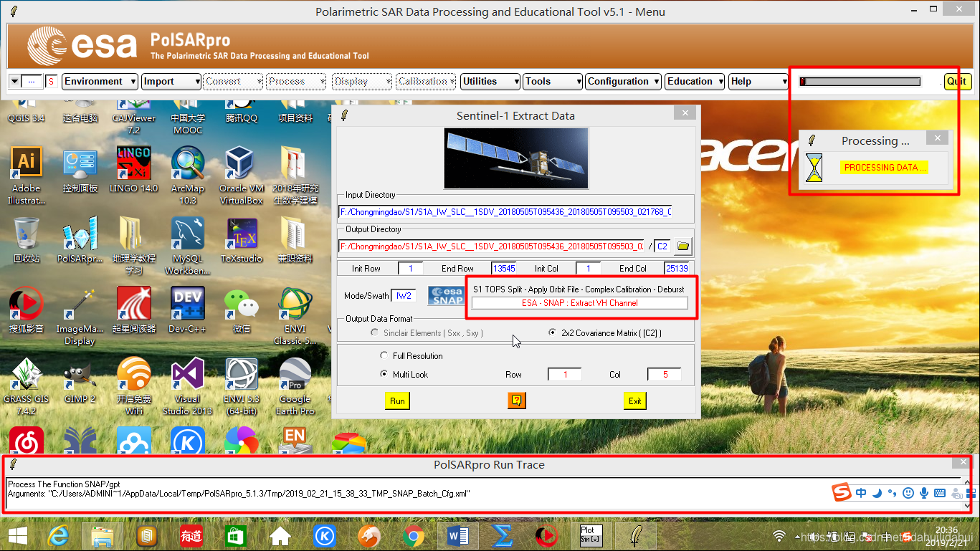Open the Visual Studio 2013 desktop icon
The width and height of the screenshot is (980, 551).
point(188,386)
